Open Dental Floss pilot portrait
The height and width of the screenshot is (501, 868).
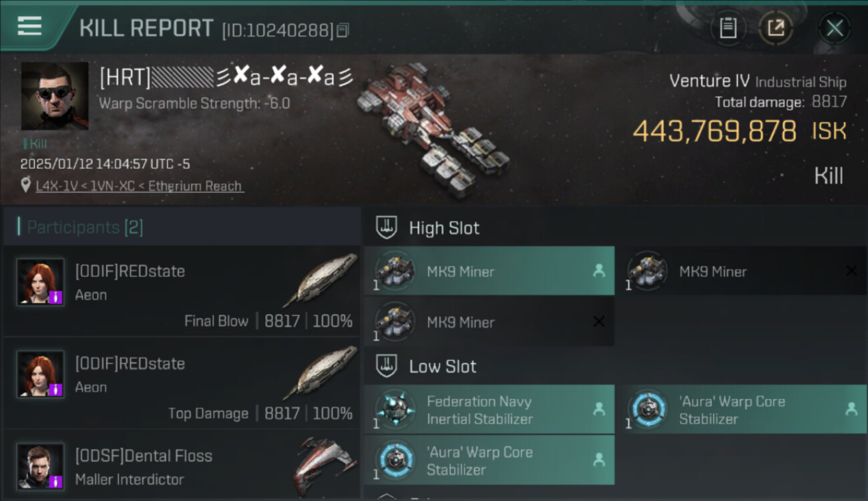click(41, 466)
